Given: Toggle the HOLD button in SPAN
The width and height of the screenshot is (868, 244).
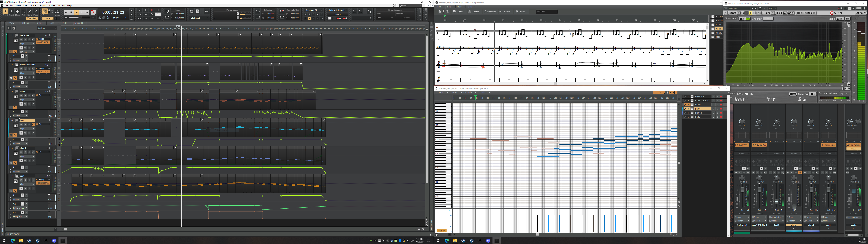Looking at the screenshot, I should click(x=742, y=18).
